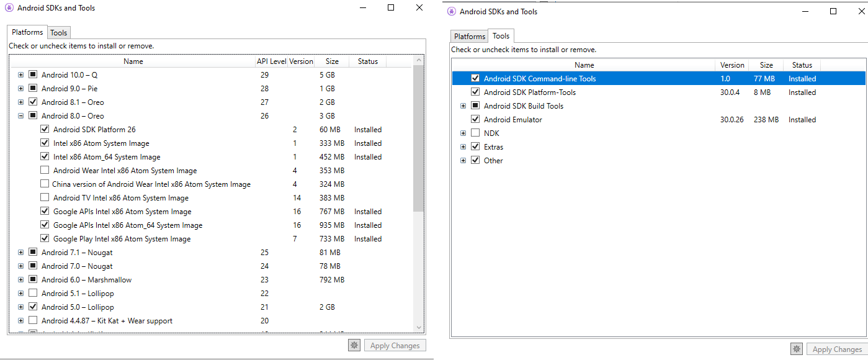Image resolution: width=868 pixels, height=360 pixels.
Task: Click Apply Changes in Tools window
Action: (837, 349)
